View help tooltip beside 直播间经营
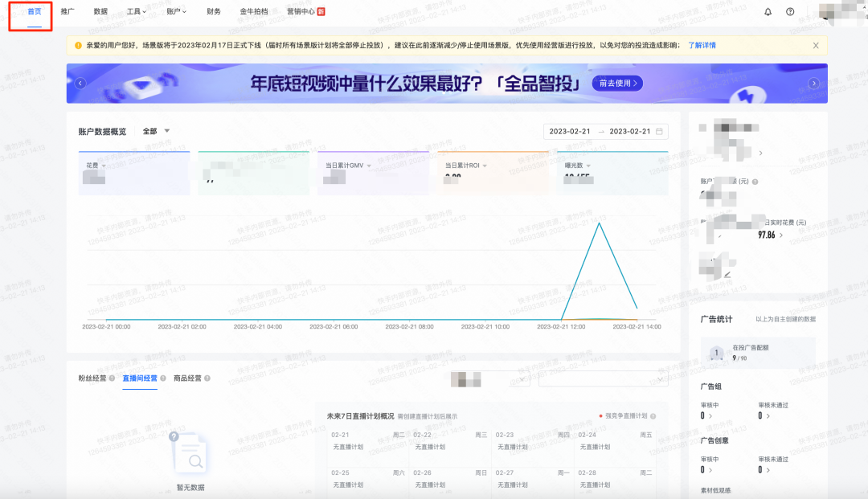 point(162,378)
